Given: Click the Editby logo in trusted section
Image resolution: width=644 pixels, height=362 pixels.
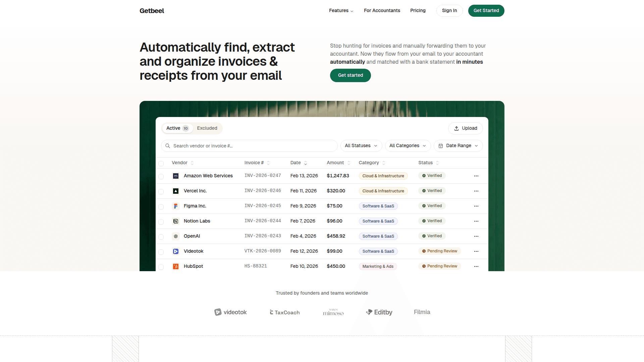Looking at the screenshot, I should [379, 312].
